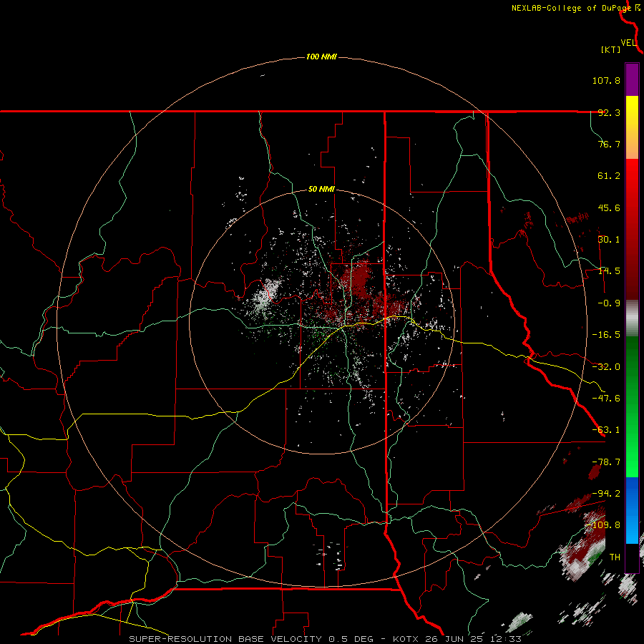
Task: Click the [KT] units label
Action: point(610,49)
